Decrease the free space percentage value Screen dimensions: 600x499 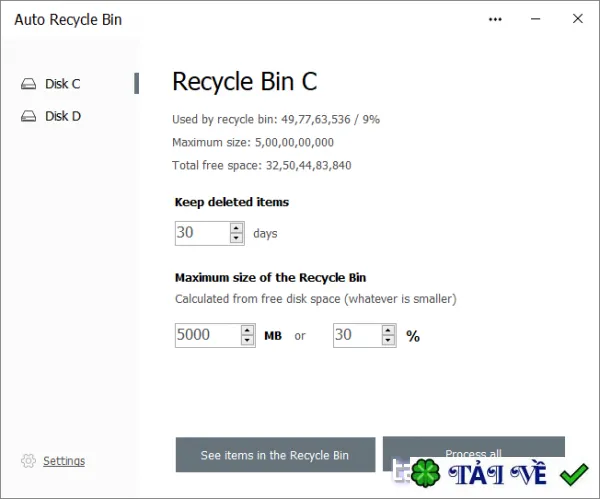point(388,340)
